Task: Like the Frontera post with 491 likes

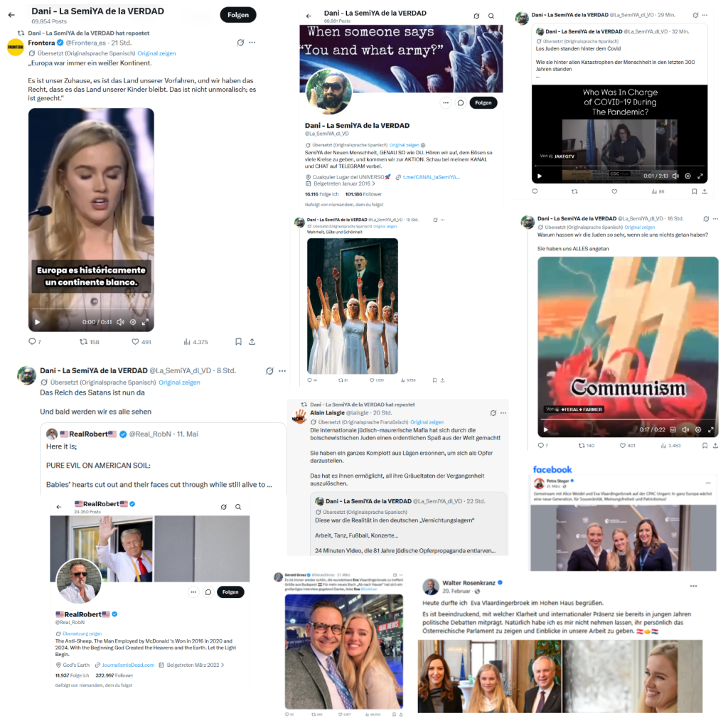Action: pyautogui.click(x=136, y=342)
